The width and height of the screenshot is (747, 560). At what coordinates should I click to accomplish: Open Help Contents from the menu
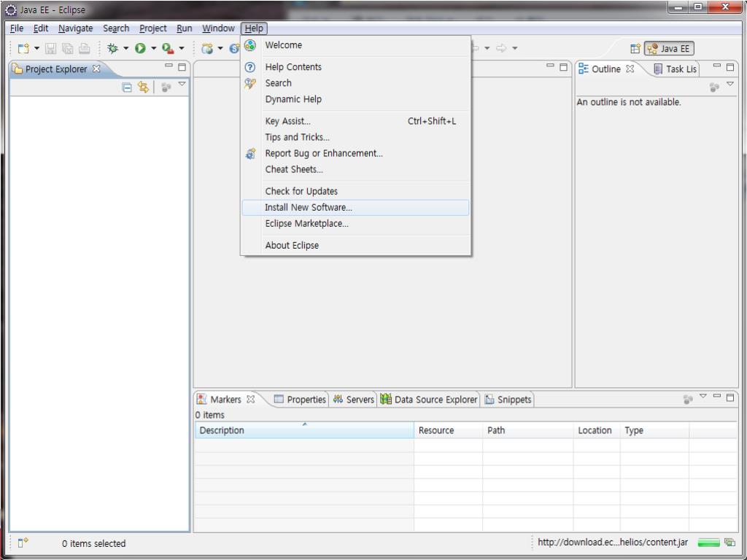pyautogui.click(x=355, y=67)
